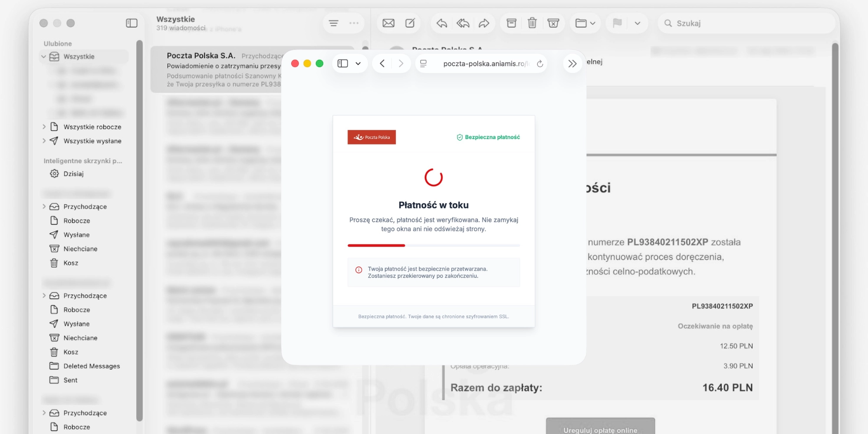Screen dimensions: 868x434
Task: Click the Mail sidebar scrollbar
Action: (139, 230)
